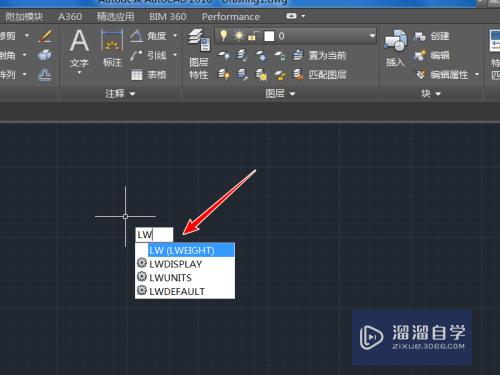The height and width of the screenshot is (375, 500).
Task: Click the layer Unisolate icon
Action: click(242, 75)
